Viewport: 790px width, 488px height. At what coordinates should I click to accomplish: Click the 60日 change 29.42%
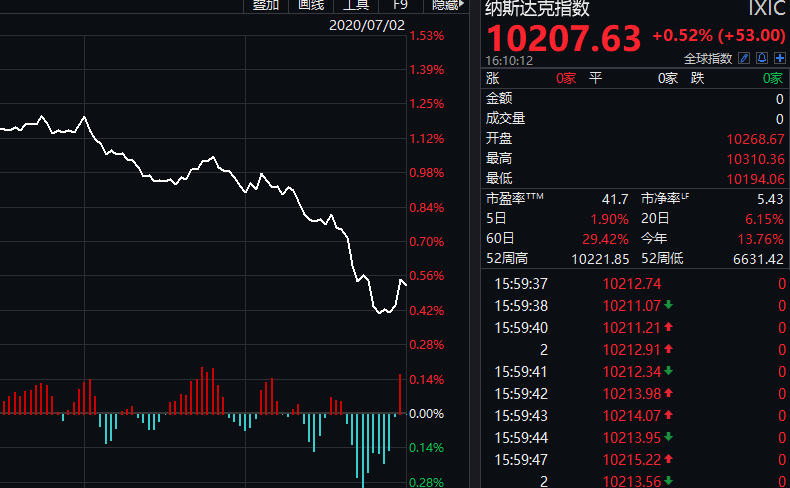click(x=606, y=239)
